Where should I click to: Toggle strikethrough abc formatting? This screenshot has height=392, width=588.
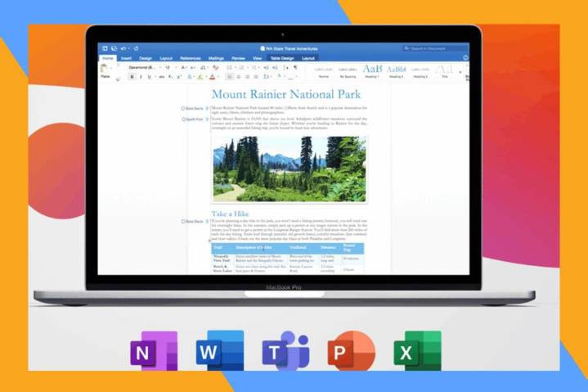coord(162,77)
